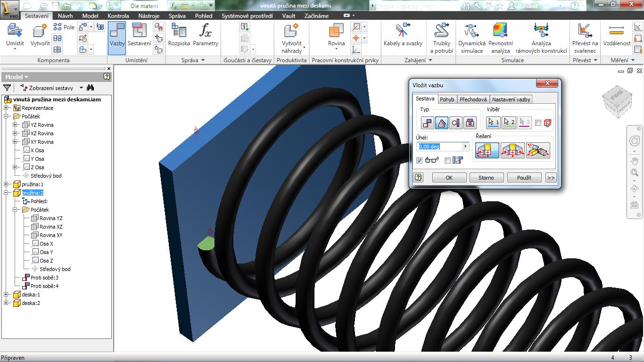Viewport: 644px width, 362px height.
Task: Click the Úhel angle input field
Action: [440, 147]
